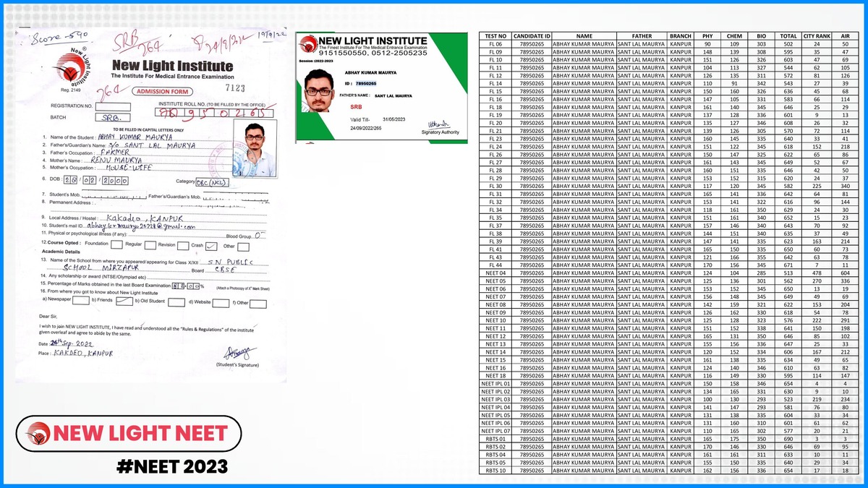
Task: Check the Website source checkbox
Action: coord(221,301)
